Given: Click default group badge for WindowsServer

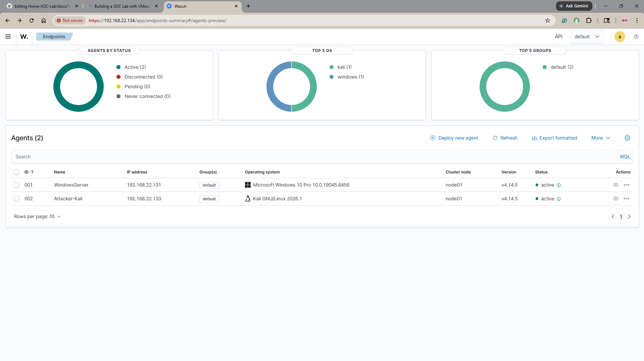Looking at the screenshot, I should (x=209, y=185).
